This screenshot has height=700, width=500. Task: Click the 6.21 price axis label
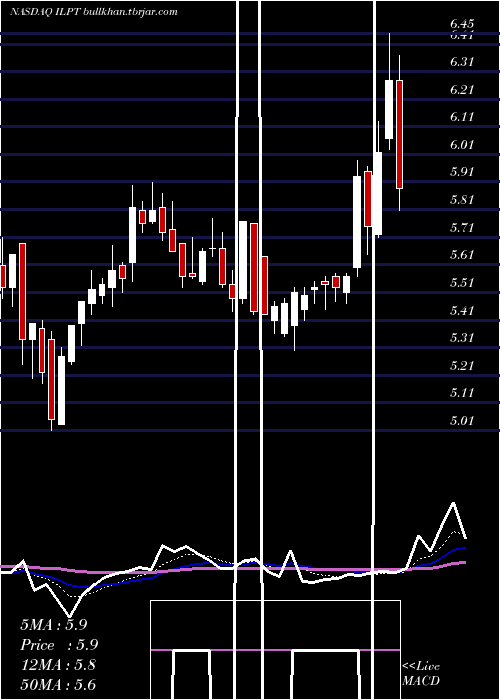point(462,89)
